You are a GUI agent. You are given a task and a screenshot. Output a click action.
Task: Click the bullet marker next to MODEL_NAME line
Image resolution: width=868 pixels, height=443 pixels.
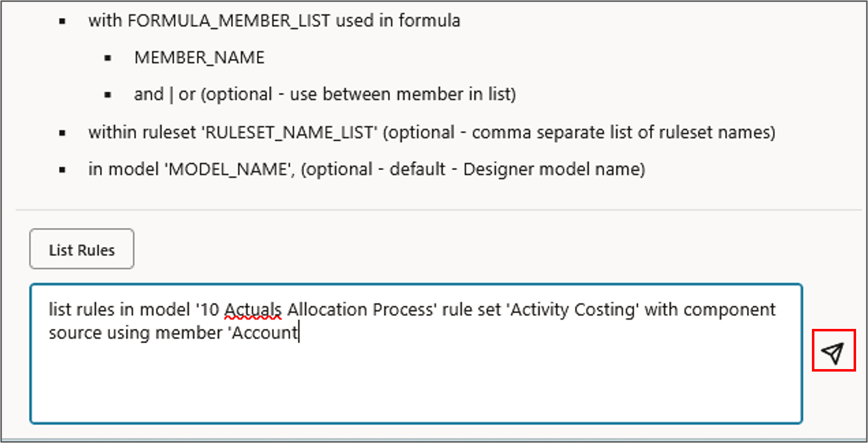pyautogui.click(x=63, y=168)
